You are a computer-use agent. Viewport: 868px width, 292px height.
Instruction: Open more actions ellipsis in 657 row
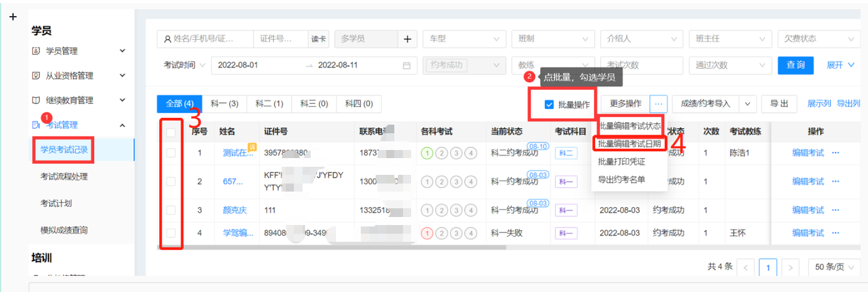pyautogui.click(x=836, y=182)
